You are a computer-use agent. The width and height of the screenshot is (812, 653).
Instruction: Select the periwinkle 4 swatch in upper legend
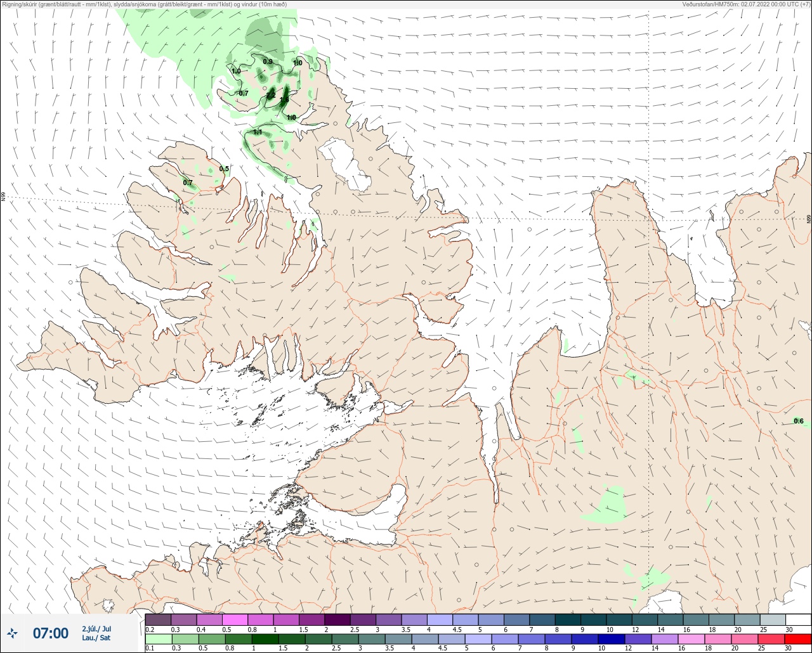point(440,619)
